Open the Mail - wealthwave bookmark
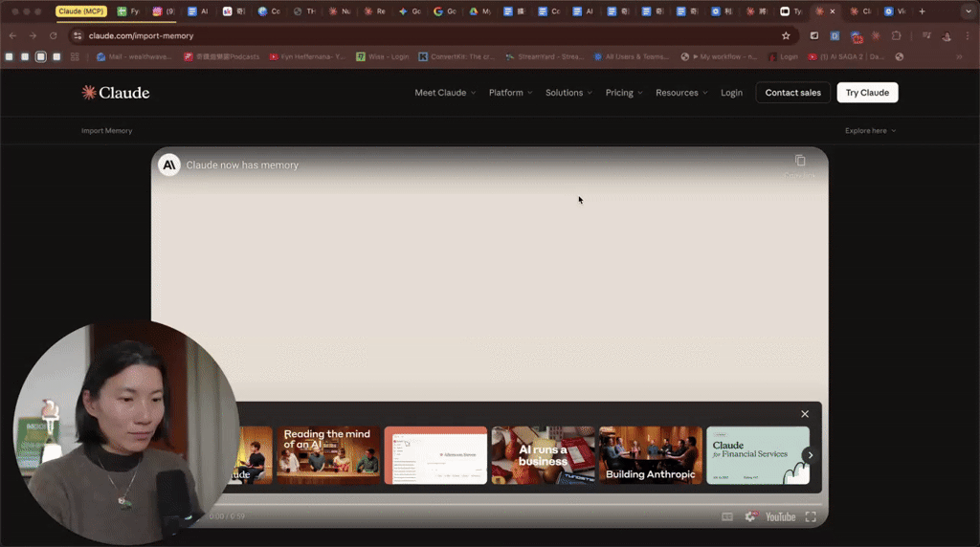The height and width of the screenshot is (547, 980). coord(134,56)
